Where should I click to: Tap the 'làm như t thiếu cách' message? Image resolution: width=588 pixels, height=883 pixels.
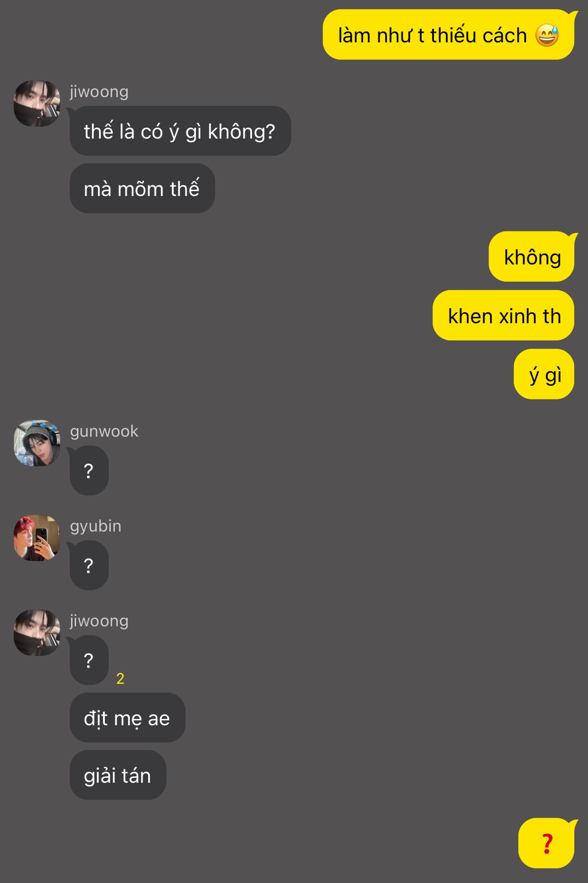point(448,34)
